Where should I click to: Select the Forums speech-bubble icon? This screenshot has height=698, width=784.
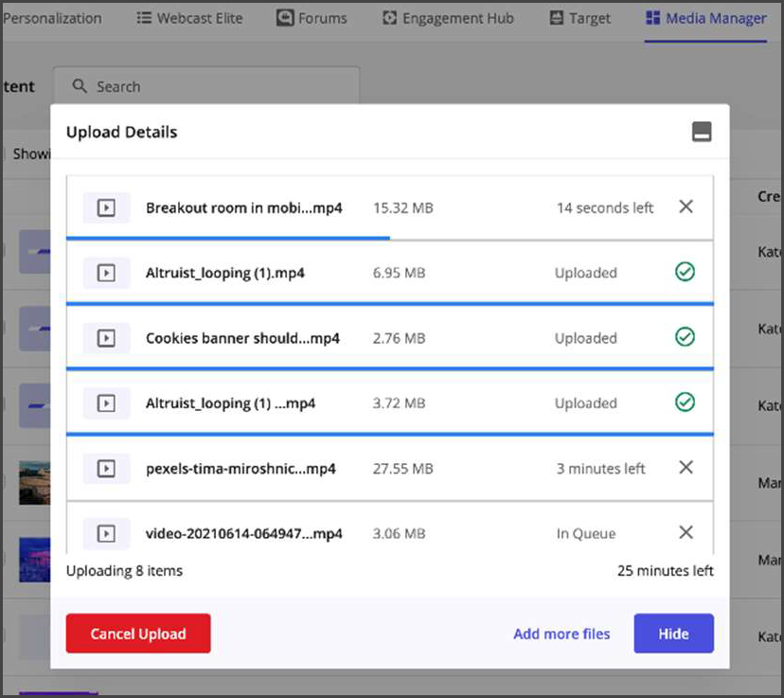[284, 17]
